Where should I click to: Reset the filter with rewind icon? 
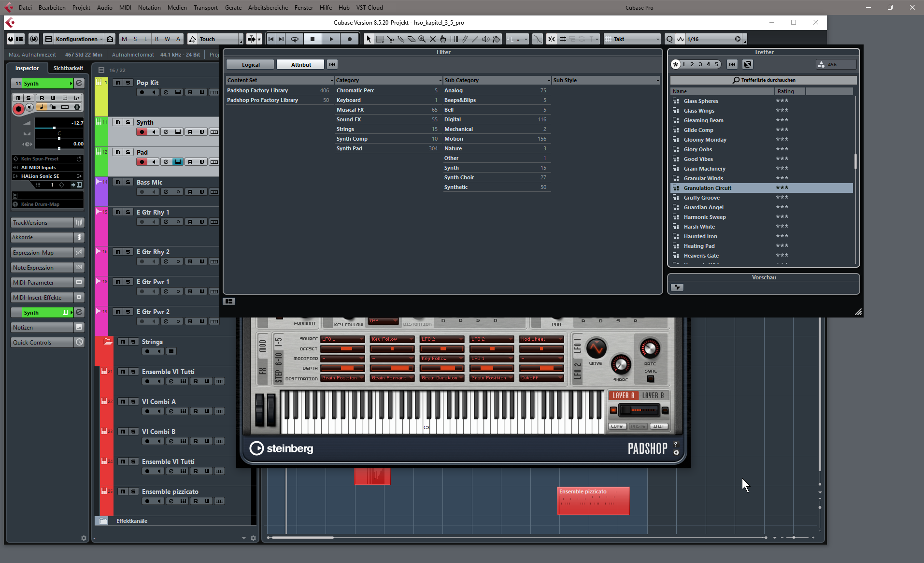pyautogui.click(x=332, y=65)
